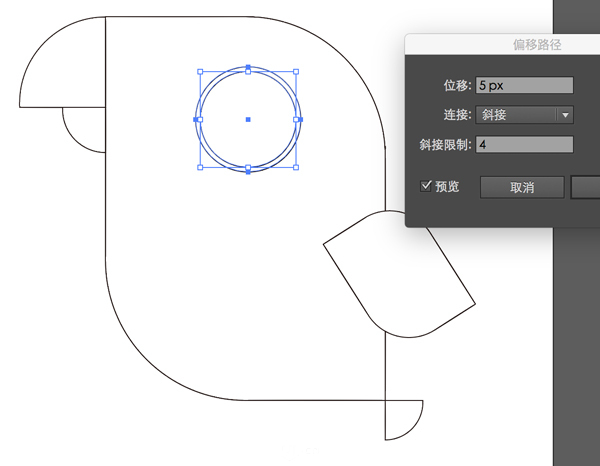The image size is (600, 466).
Task: Toggle the 预览 preview checkbox
Action: pos(426,186)
